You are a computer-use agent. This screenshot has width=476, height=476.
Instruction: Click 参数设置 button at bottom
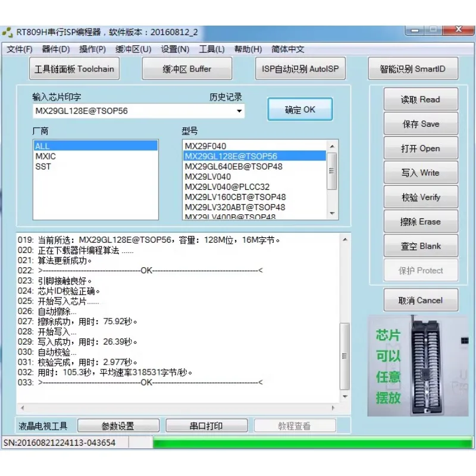[x=118, y=425]
